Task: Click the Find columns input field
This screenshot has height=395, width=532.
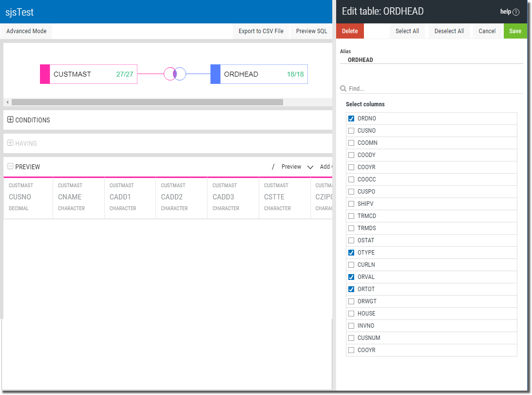Action: (434, 89)
